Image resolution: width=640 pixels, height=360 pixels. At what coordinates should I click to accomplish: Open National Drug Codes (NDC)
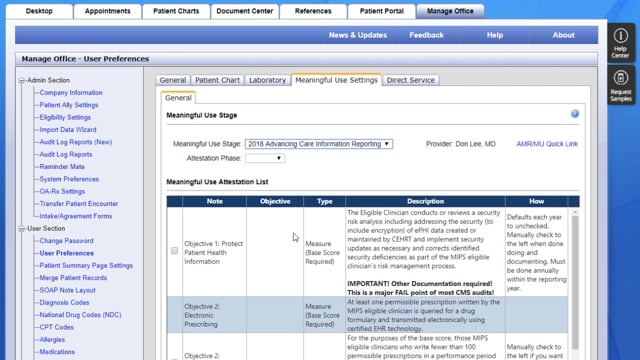[x=80, y=315]
